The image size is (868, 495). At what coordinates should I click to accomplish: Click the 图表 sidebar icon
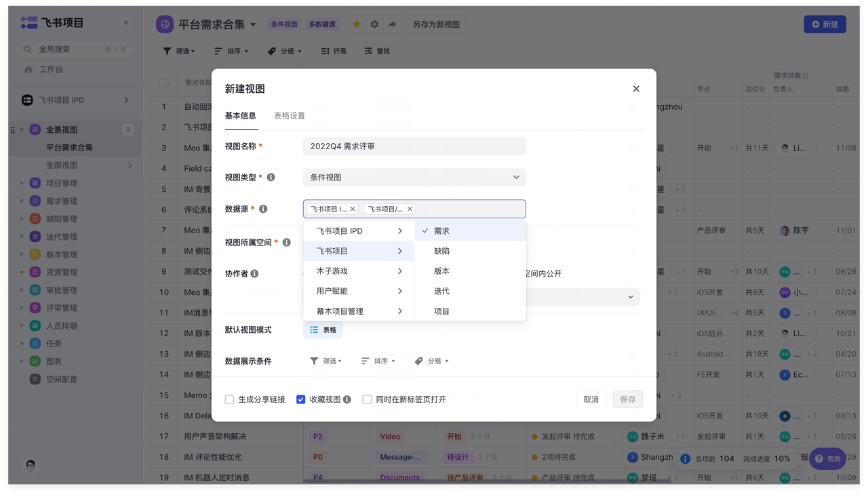pyautogui.click(x=35, y=361)
